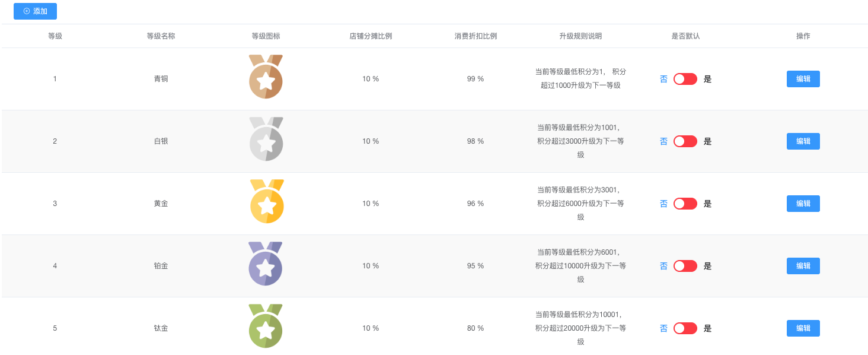Click the 等级名称 column header

161,36
